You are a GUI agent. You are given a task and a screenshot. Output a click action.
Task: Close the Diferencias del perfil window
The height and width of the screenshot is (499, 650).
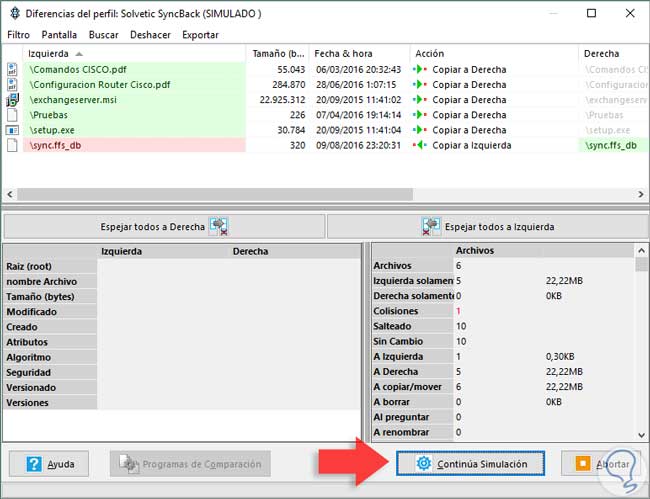[630, 13]
